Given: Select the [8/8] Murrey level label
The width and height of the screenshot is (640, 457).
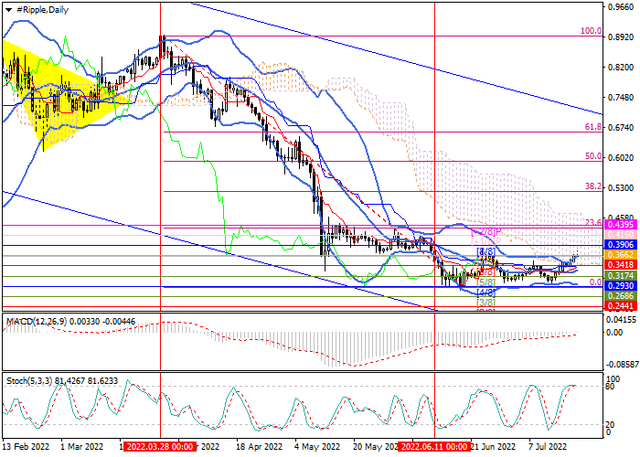Looking at the screenshot, I should pos(486,252).
